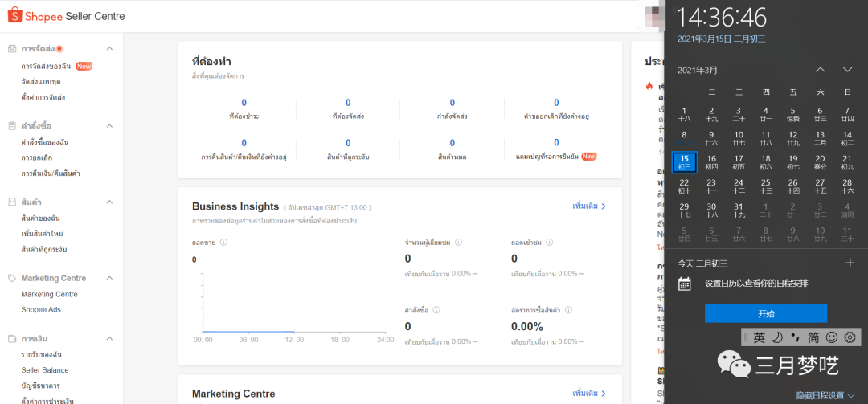Click the blue 开始 button

pos(765,313)
